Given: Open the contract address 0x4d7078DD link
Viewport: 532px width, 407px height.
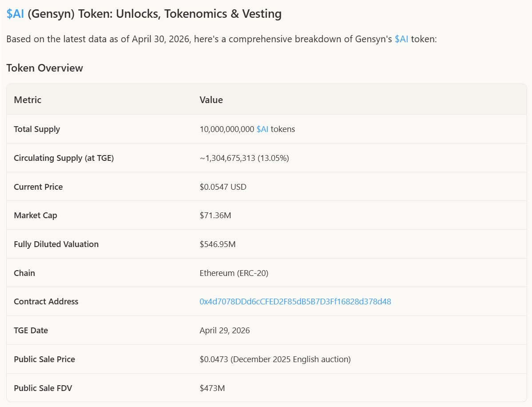Looking at the screenshot, I should (x=295, y=301).
